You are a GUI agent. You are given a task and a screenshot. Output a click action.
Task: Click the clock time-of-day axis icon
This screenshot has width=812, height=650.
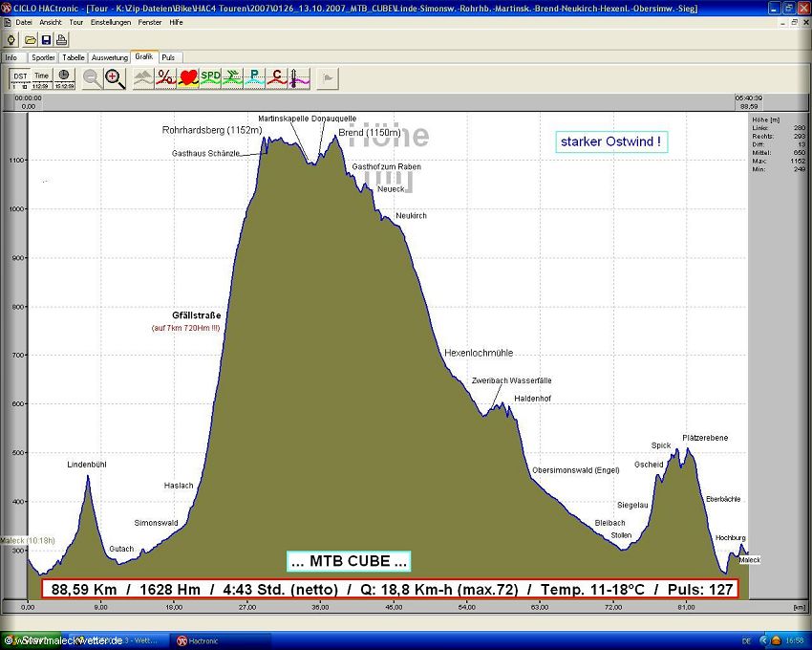point(63,77)
